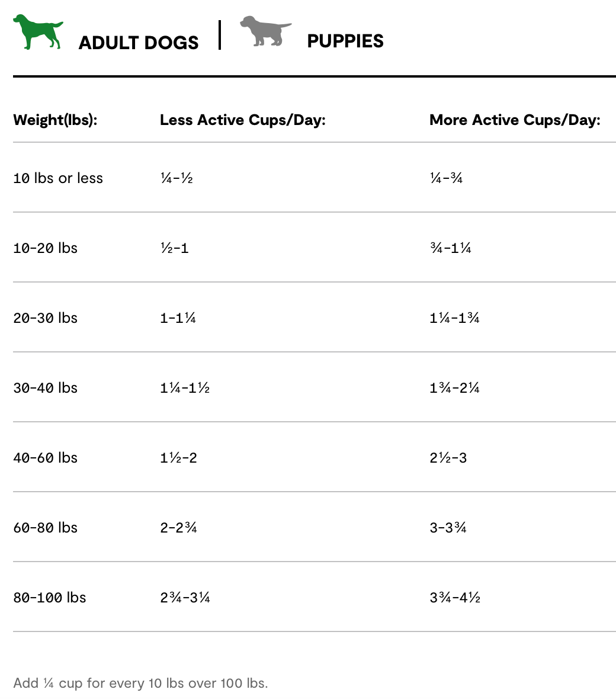
Task: Click the More Active Cups/Day header
Action: click(x=514, y=120)
